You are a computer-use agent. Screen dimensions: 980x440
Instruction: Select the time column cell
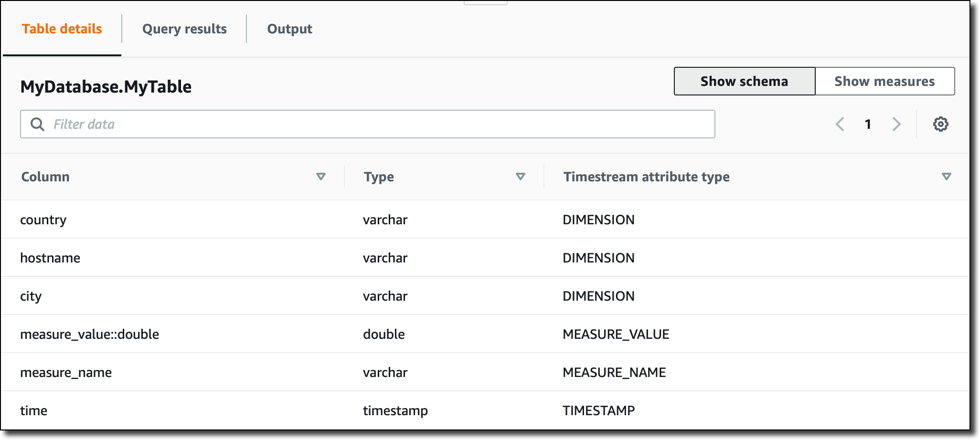point(34,410)
